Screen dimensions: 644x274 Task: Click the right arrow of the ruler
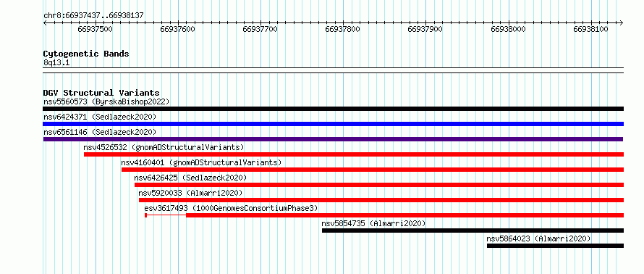coord(622,22)
